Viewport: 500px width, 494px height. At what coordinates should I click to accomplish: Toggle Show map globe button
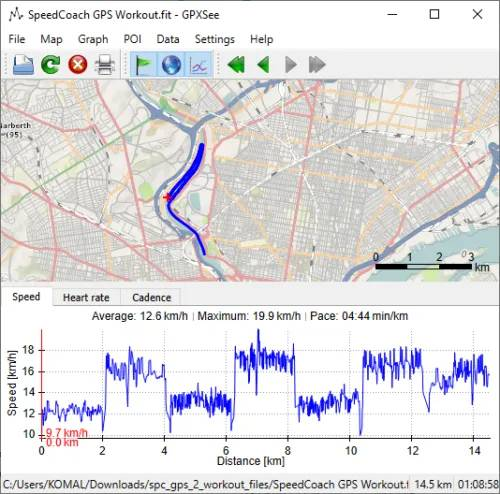pos(171,64)
